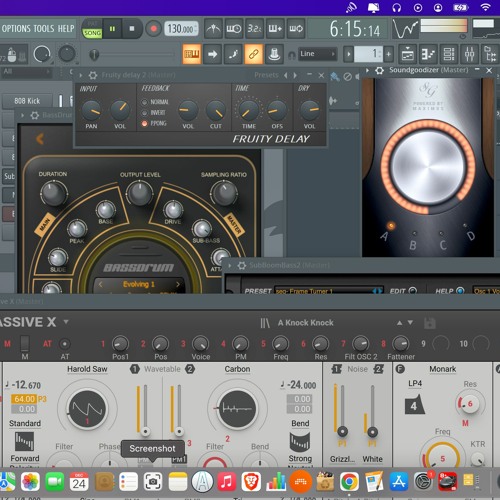The height and width of the screenshot is (500, 500).
Task: Toggle typing keyboard to piano icon
Action: click(192, 54)
